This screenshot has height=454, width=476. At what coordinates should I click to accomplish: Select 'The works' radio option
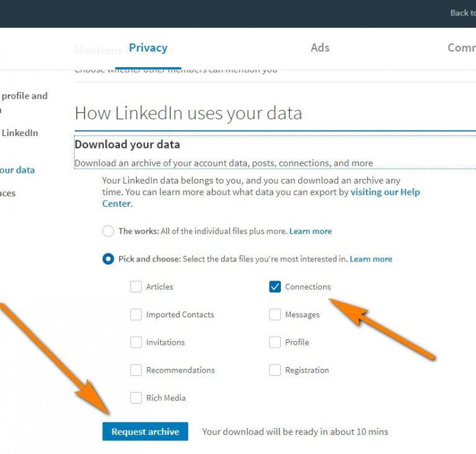tap(108, 231)
